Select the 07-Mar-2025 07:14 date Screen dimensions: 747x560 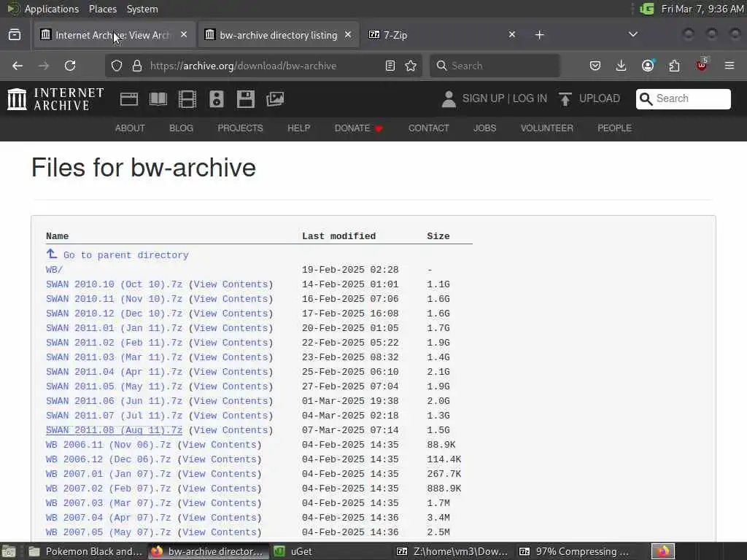click(x=350, y=430)
